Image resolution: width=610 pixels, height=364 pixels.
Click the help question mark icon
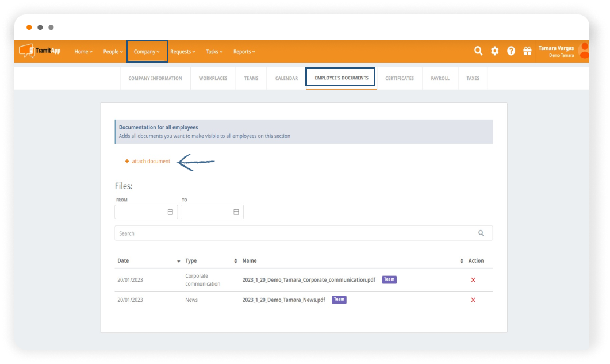(x=511, y=51)
